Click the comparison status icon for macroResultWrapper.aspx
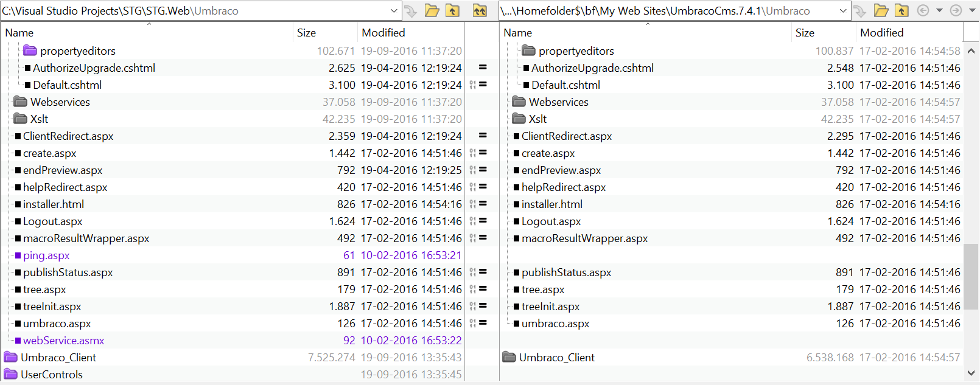980x385 pixels. pos(478,238)
